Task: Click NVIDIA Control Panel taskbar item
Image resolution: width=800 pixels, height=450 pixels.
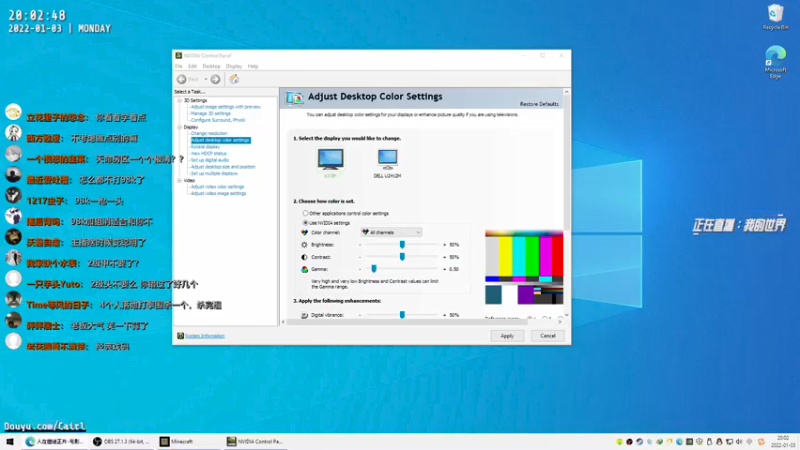Action: [256, 441]
